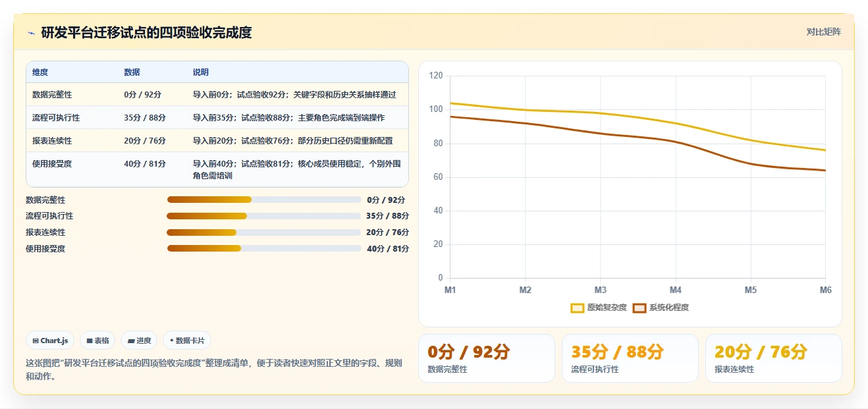The height and width of the screenshot is (409, 868).
Task: Click the table cell showing 40分 / 81分
Action: tap(145, 164)
